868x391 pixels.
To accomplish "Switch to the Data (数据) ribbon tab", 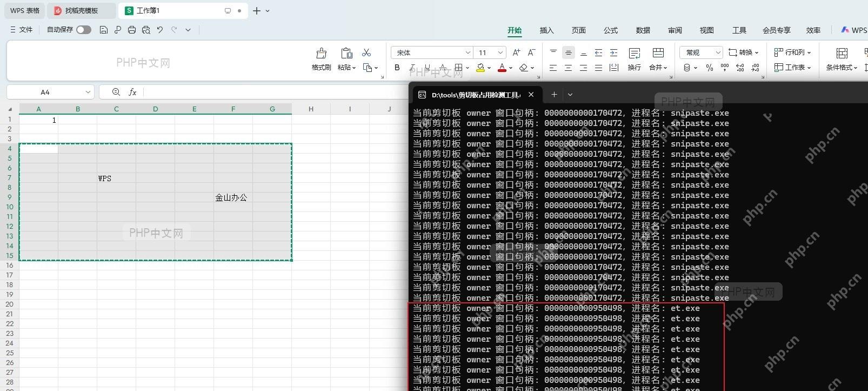I will tap(643, 30).
